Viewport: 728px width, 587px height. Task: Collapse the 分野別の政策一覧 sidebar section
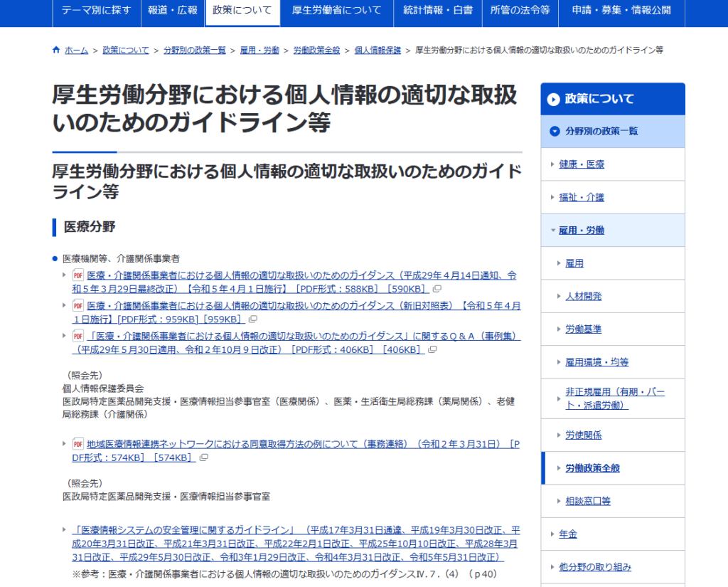pos(555,131)
